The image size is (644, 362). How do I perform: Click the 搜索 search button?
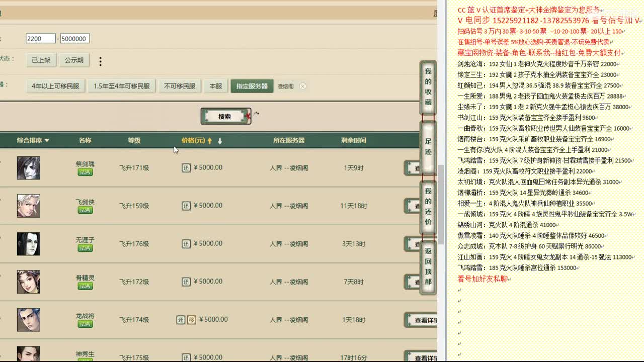click(x=225, y=115)
